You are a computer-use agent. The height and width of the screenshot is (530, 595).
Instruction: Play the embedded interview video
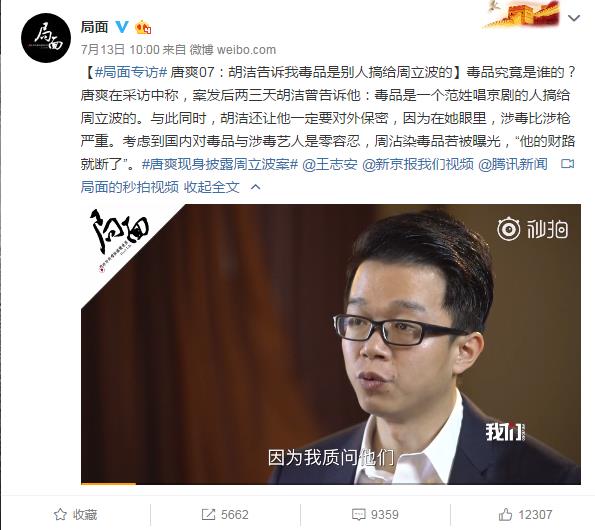(331, 344)
